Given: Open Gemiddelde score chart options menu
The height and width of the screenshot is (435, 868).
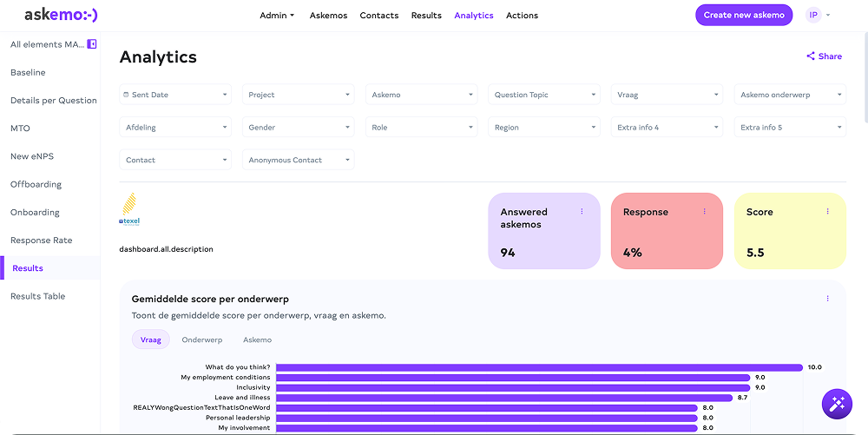Looking at the screenshot, I should point(827,299).
